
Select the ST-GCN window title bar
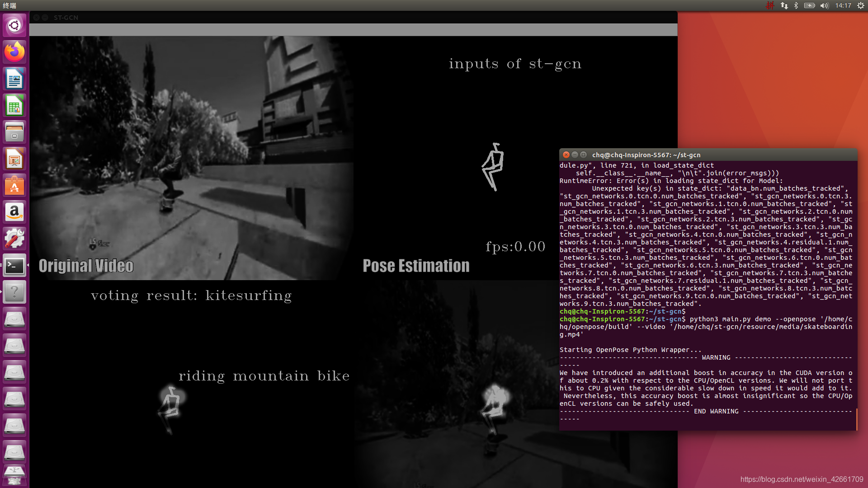(x=66, y=18)
